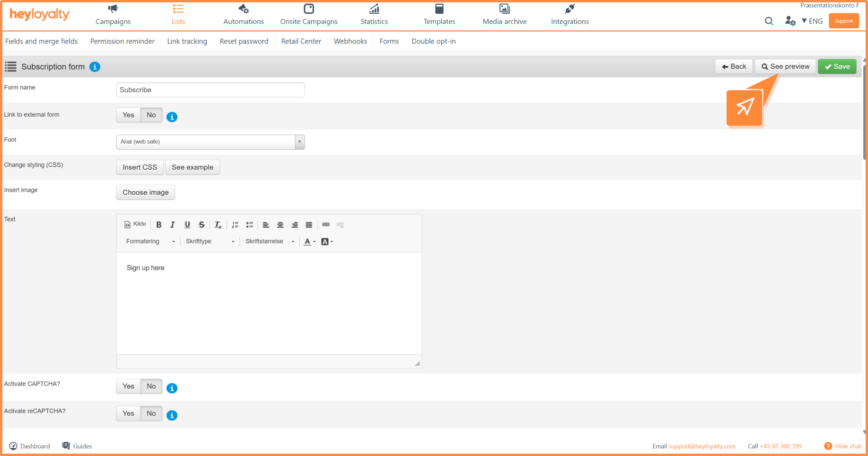Click the green Save button
Viewport: 868px width, 456px height.
pyautogui.click(x=837, y=67)
